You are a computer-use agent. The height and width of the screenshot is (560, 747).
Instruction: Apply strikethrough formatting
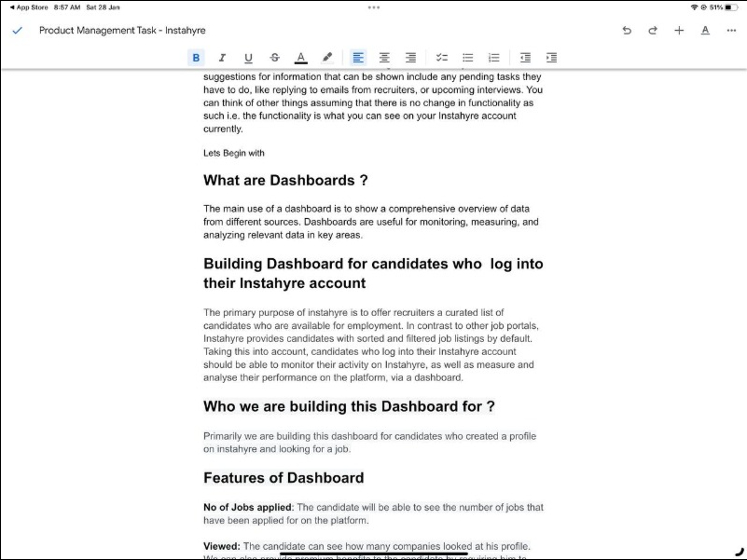pyautogui.click(x=274, y=58)
